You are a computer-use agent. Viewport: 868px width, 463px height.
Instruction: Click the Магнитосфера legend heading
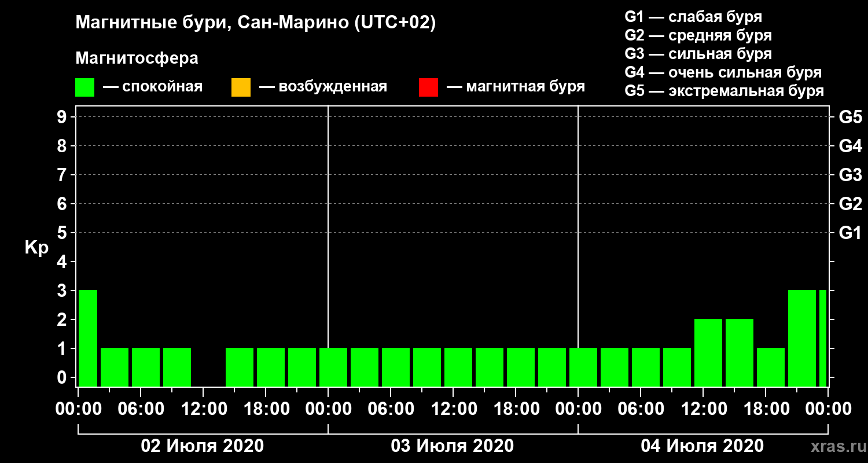137,59
